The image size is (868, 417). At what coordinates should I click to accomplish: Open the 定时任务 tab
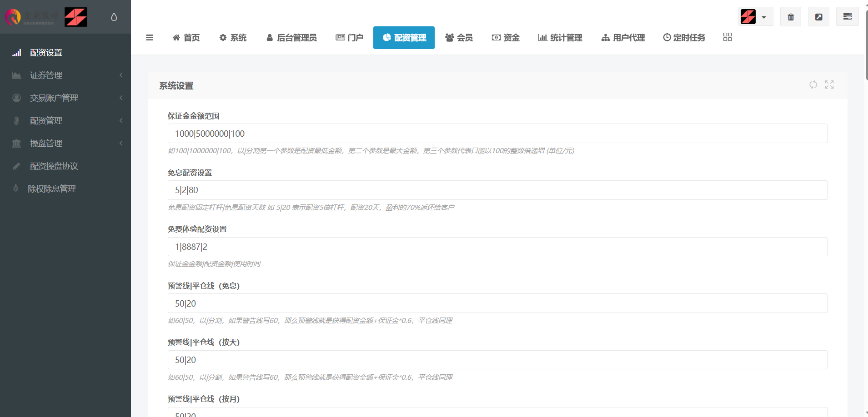[684, 38]
